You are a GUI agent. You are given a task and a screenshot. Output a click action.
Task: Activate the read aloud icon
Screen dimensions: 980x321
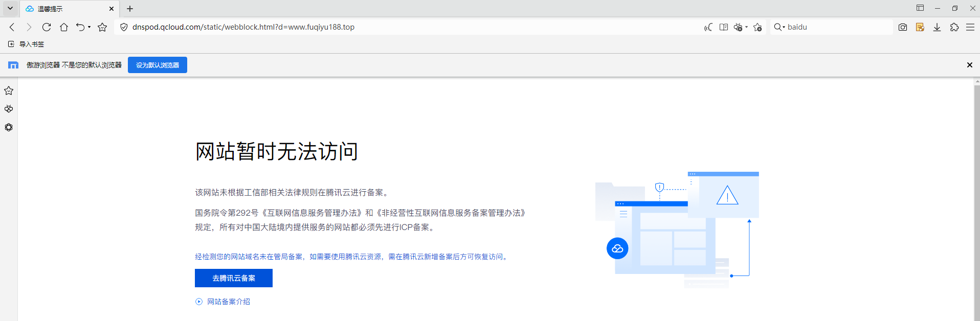(708, 27)
